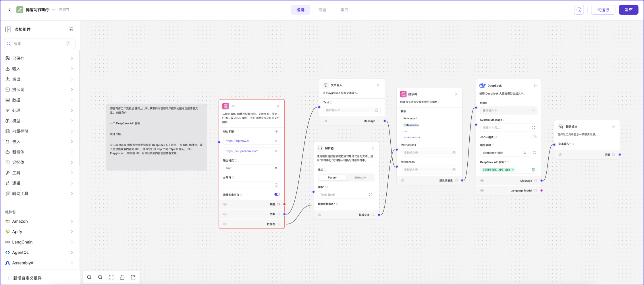Expand the 模型 component category

coord(39,121)
